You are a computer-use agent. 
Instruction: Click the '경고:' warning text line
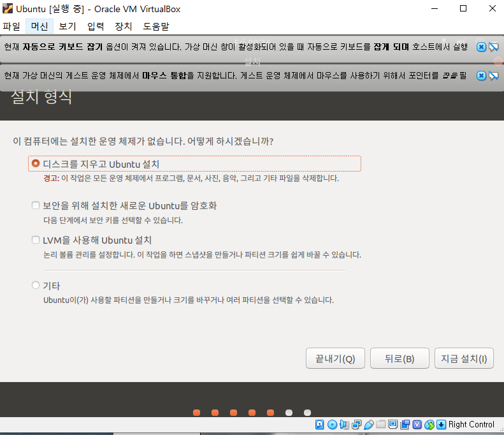(191, 178)
